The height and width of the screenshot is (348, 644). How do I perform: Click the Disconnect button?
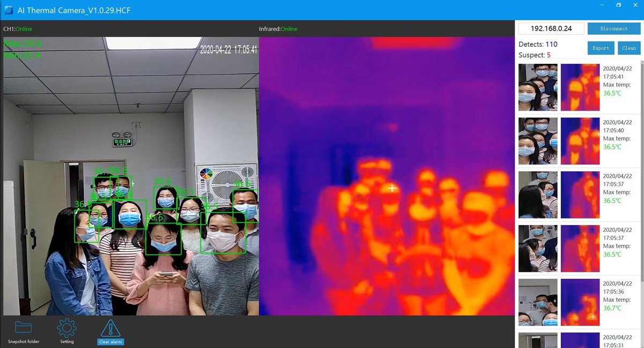tap(614, 28)
